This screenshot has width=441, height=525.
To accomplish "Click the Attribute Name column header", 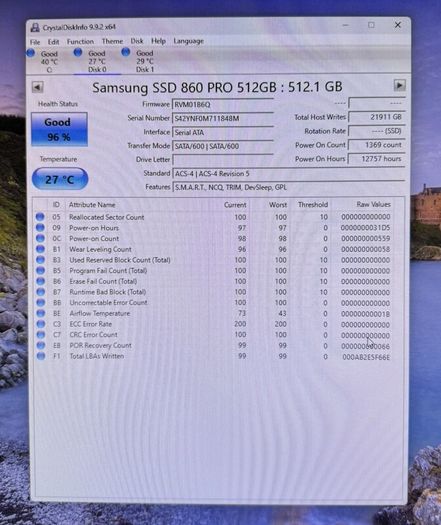I will (92, 205).
